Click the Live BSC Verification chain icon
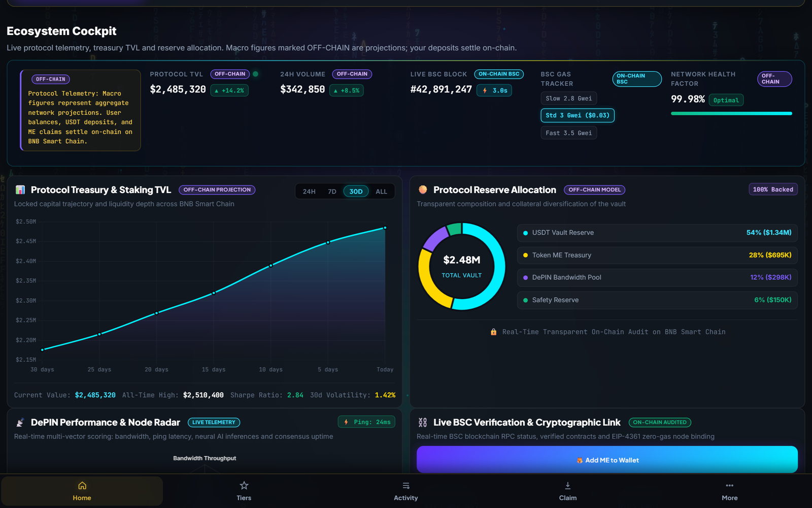 (423, 423)
